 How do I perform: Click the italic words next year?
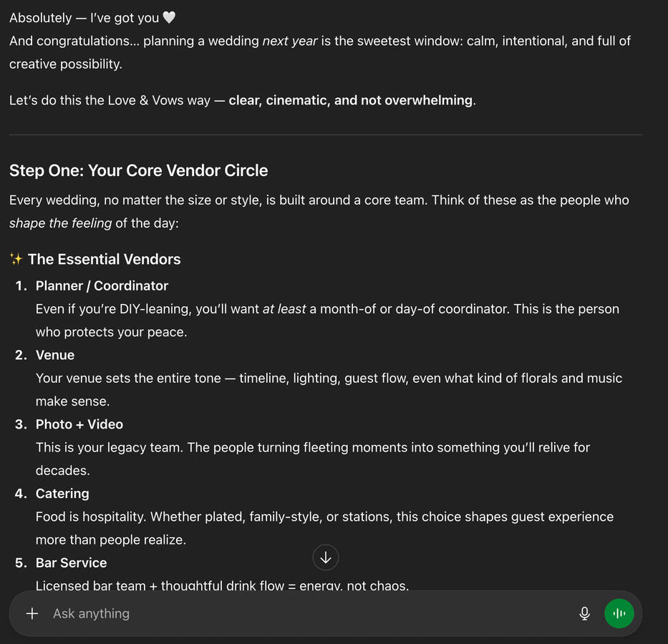(290, 41)
